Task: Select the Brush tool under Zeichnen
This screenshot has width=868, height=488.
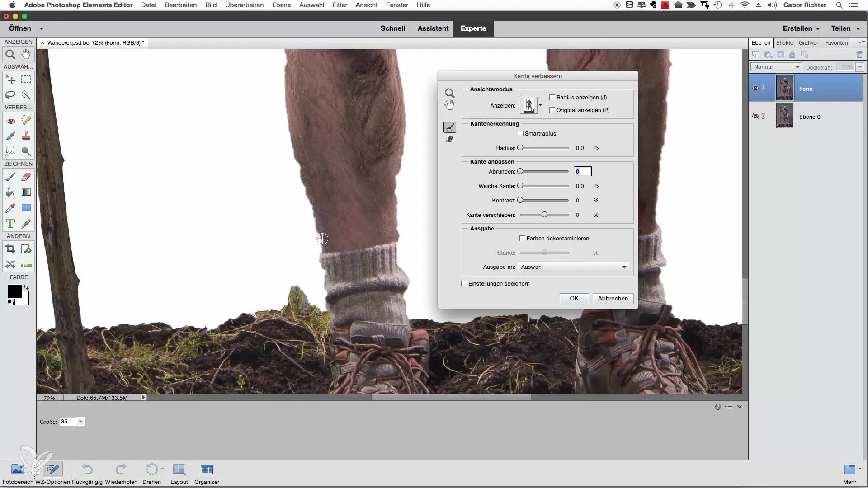Action: (x=10, y=177)
